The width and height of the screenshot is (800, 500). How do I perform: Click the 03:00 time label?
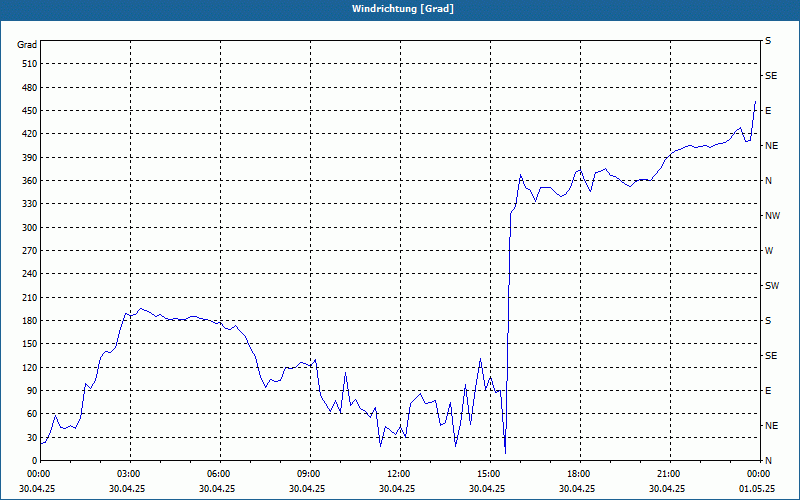click(x=128, y=474)
